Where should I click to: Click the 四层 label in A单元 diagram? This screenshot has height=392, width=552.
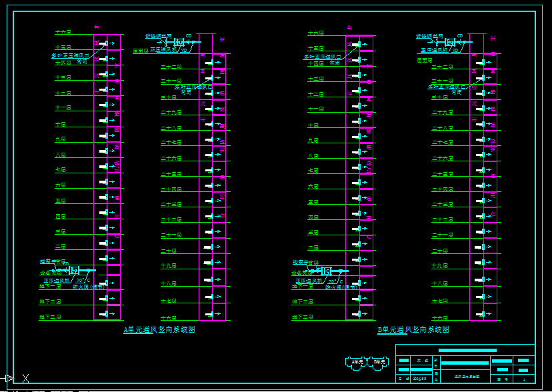[61, 217]
